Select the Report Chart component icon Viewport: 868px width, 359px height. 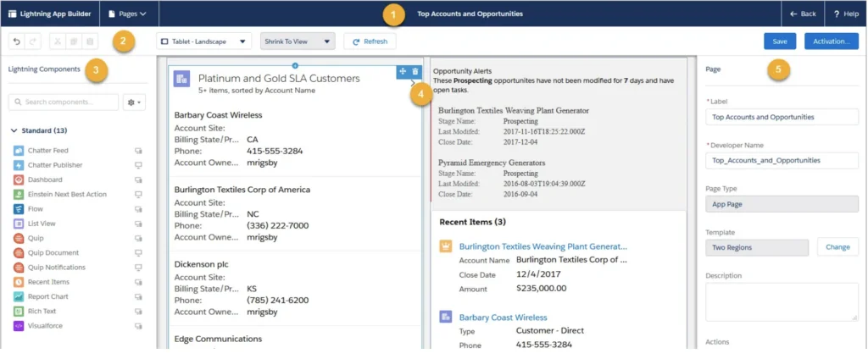pyautogui.click(x=19, y=296)
